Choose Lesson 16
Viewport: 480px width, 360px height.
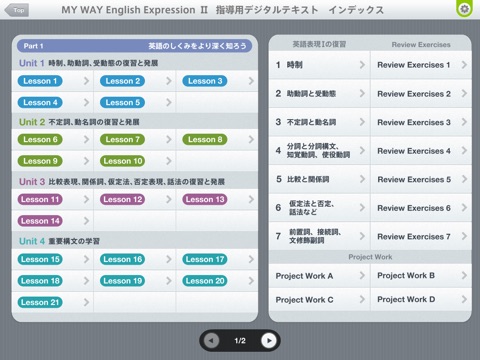coord(122,259)
